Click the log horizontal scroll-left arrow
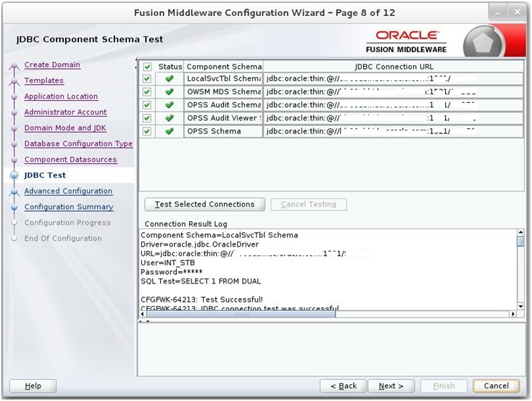The width and height of the screenshot is (532, 401). tap(143, 315)
